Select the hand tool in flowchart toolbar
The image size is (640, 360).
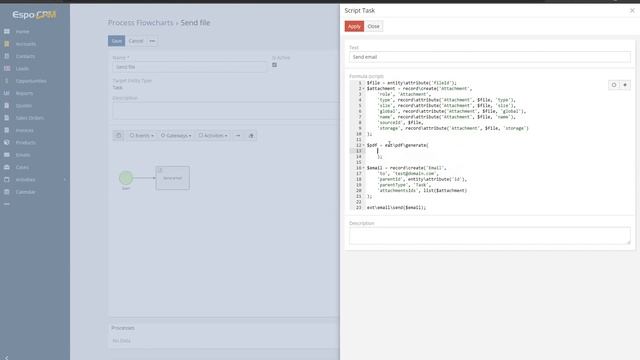point(118,135)
